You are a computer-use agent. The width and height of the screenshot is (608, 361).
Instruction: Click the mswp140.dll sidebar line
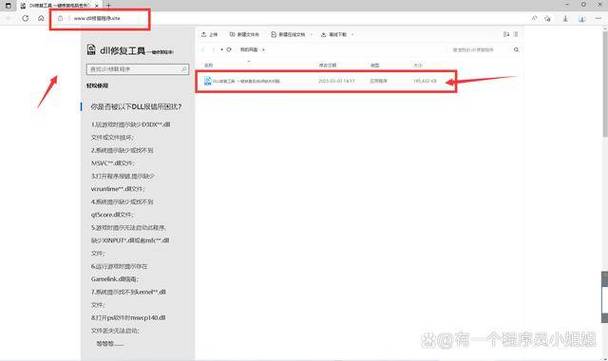[128, 318]
